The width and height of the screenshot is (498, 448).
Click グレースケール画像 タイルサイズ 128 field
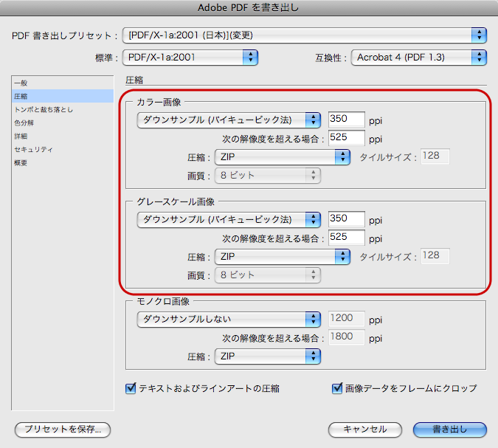pyautogui.click(x=435, y=256)
